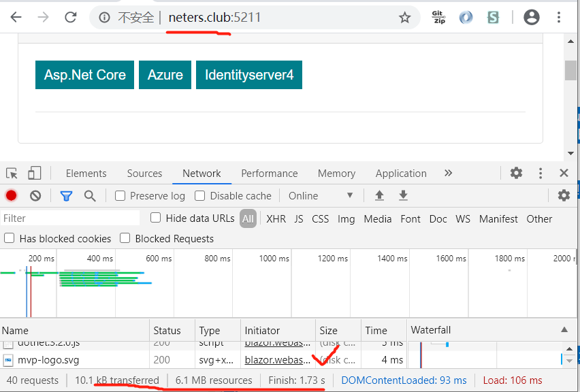580x392 pixels.
Task: Check Blocked Requests
Action: [125, 238]
